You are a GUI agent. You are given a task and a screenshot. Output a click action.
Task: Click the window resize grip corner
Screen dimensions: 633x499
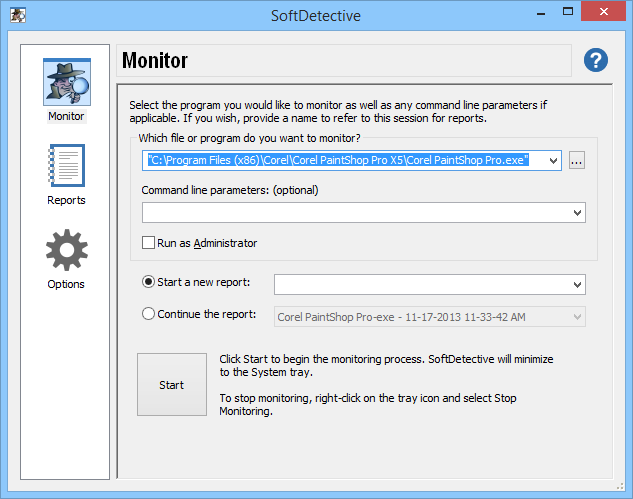pyautogui.click(x=620, y=487)
